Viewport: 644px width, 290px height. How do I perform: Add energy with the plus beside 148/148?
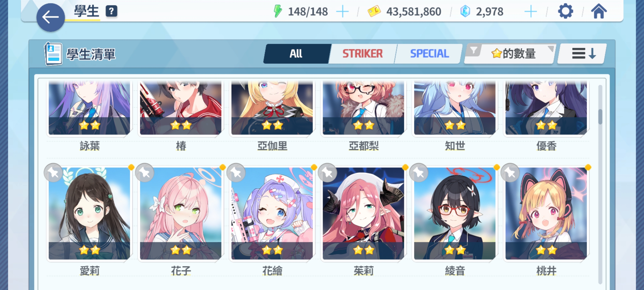click(342, 12)
